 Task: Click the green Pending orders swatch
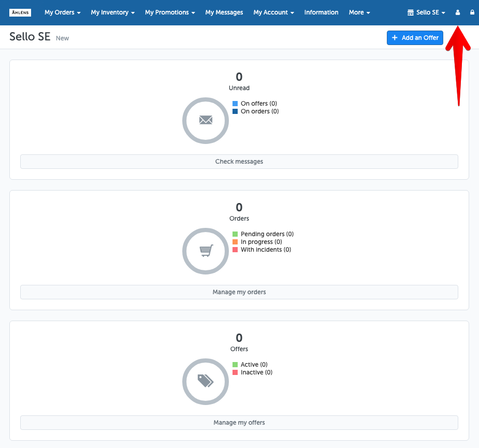[235, 234]
